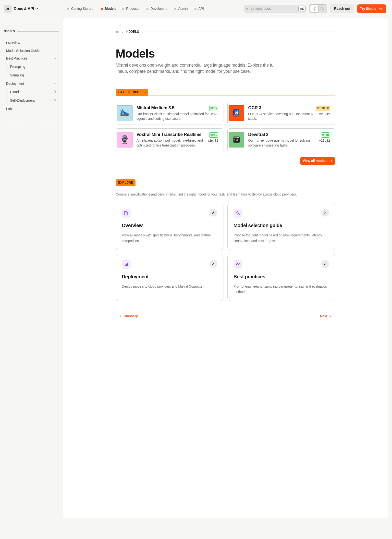This screenshot has height=539, width=392.
Task: Click the v26.02 version label
Action: coord(213,141)
